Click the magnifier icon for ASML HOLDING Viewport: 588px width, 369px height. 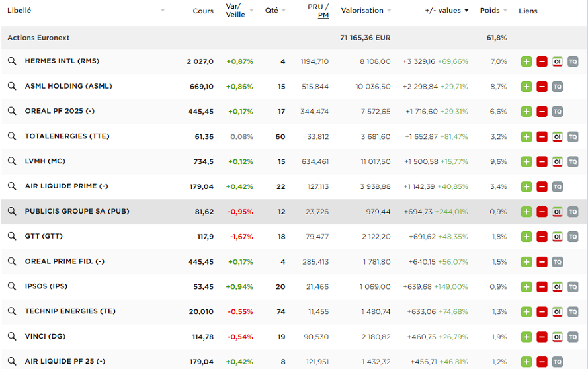coord(12,86)
